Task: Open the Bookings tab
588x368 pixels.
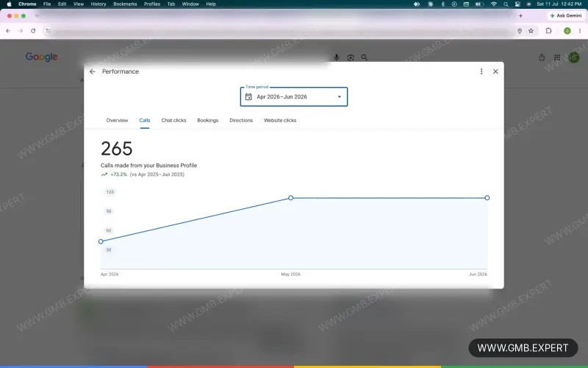Action: click(208, 121)
